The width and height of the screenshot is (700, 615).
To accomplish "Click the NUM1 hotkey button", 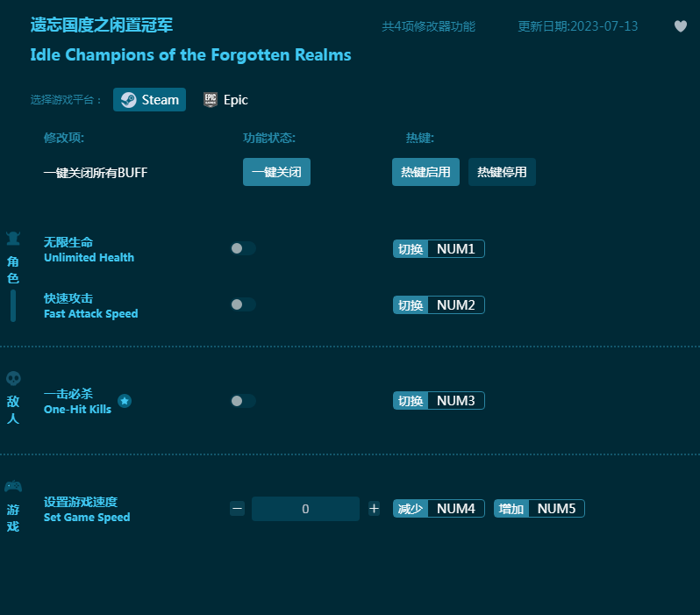I will point(439,249).
